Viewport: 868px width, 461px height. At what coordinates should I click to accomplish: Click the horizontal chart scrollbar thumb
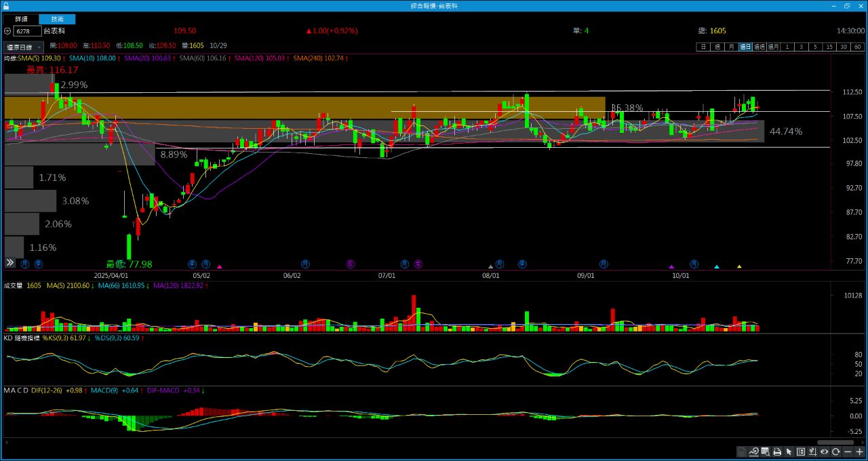[x=835, y=442]
